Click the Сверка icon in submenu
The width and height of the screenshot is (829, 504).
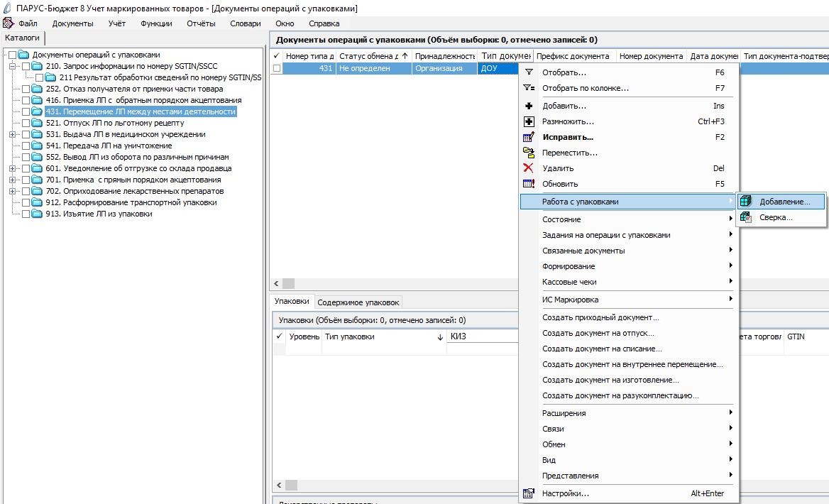click(746, 217)
